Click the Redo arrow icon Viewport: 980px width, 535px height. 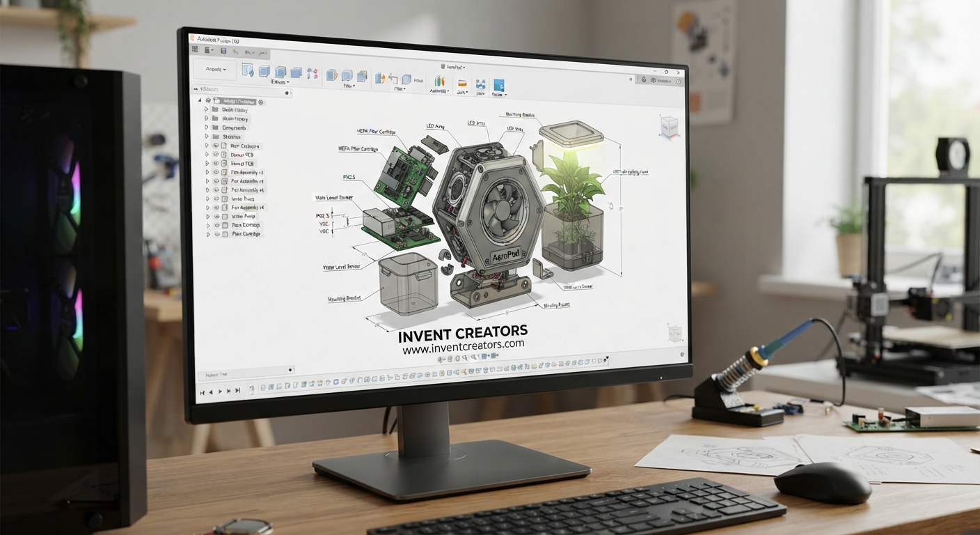248,52
